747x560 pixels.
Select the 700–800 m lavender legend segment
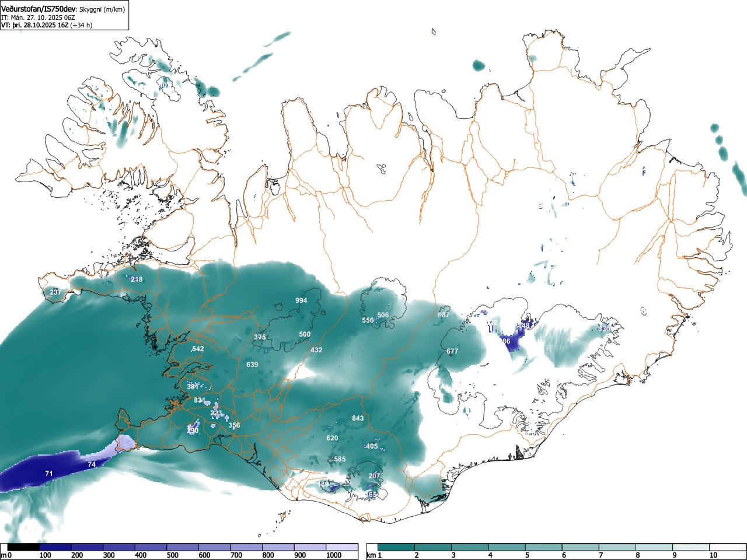point(246,547)
